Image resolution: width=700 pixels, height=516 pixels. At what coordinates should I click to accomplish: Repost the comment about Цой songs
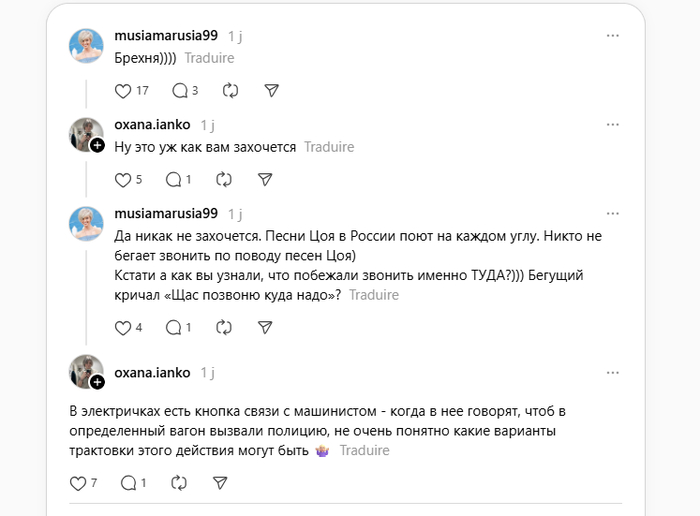click(224, 327)
